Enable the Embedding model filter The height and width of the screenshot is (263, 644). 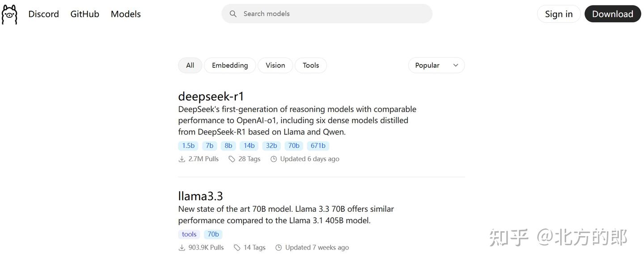tap(230, 65)
